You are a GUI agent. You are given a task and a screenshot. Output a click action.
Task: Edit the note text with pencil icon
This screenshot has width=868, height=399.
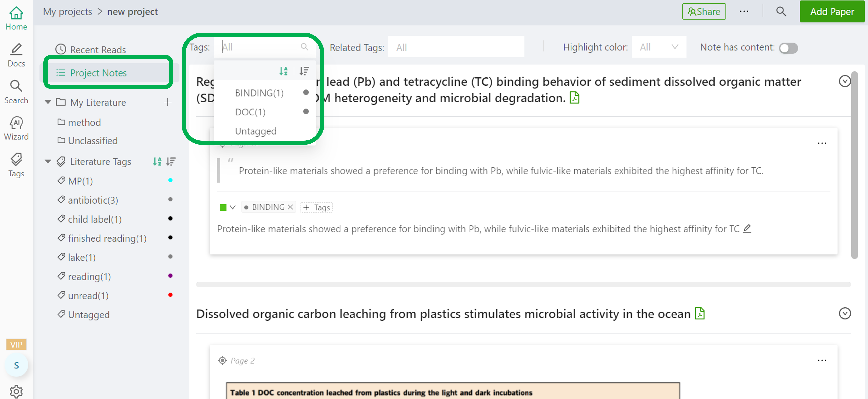[747, 229]
